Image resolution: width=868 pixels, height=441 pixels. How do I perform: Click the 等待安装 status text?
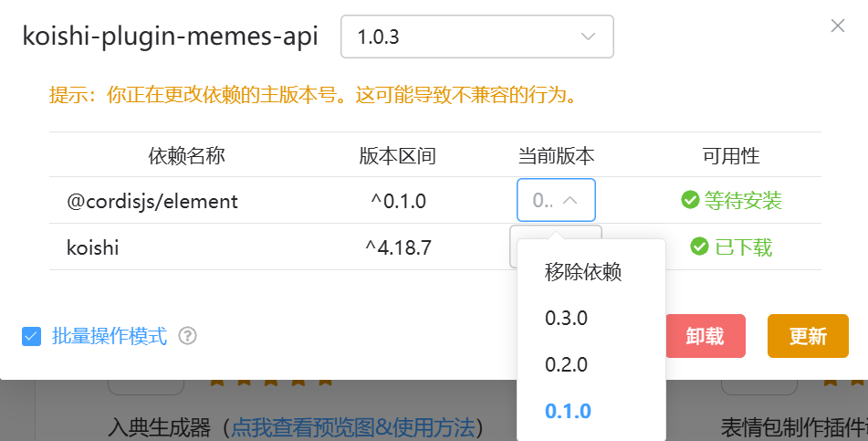tap(743, 200)
